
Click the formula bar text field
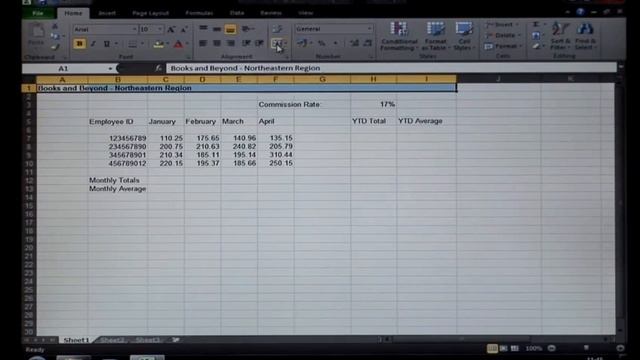point(391,68)
